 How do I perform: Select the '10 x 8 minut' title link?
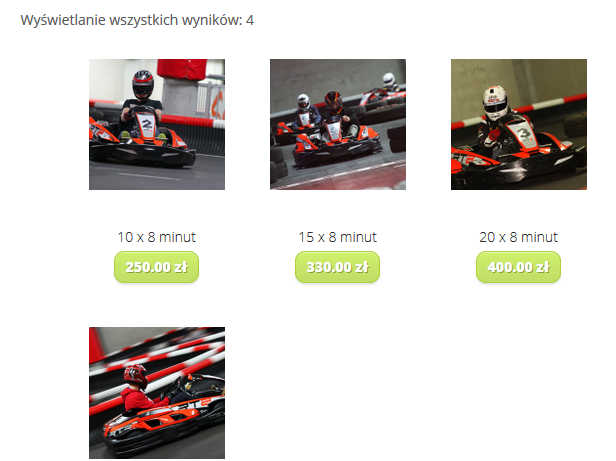[157, 237]
